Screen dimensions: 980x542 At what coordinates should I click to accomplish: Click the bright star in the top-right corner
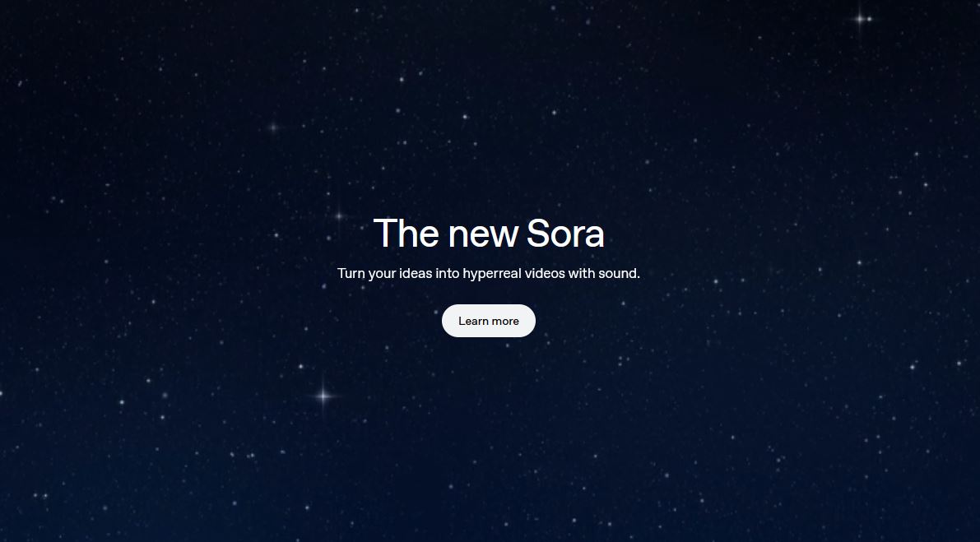[x=861, y=19]
